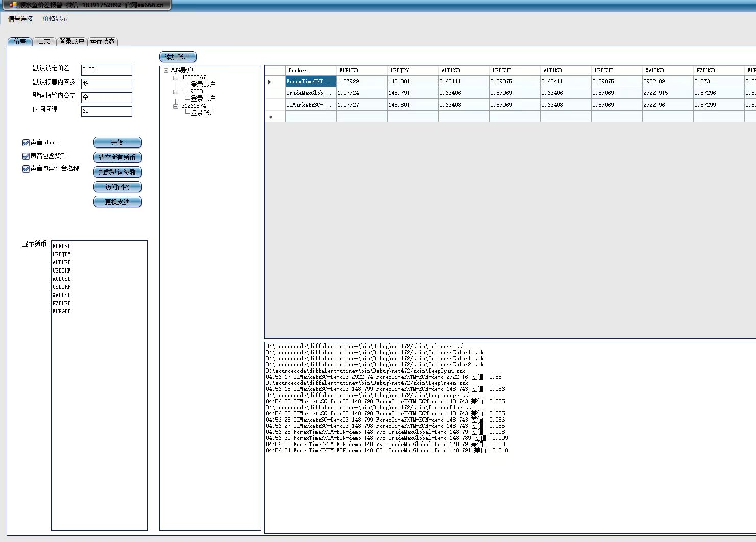The width and height of the screenshot is (756, 542).
Task: Click the 默认设定价差 input field
Action: pyautogui.click(x=106, y=70)
